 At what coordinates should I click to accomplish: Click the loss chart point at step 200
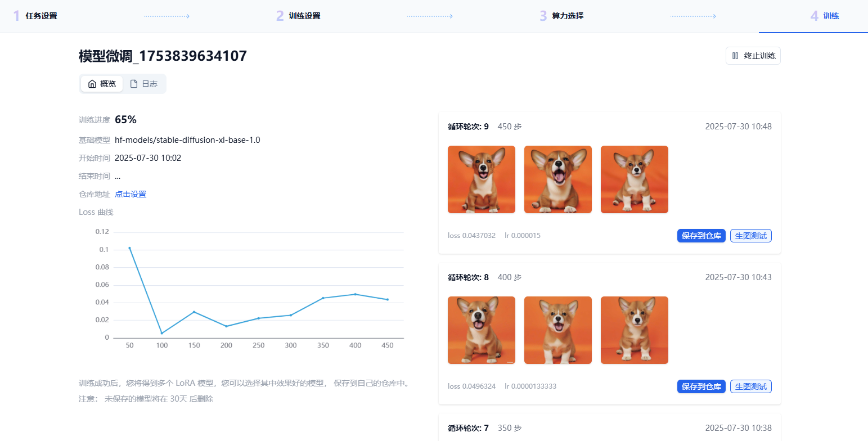(x=226, y=326)
